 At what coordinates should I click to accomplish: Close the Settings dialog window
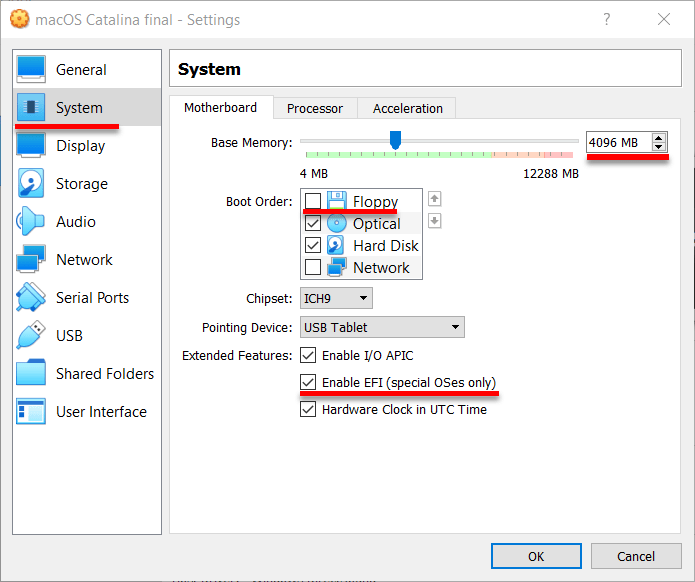664,19
